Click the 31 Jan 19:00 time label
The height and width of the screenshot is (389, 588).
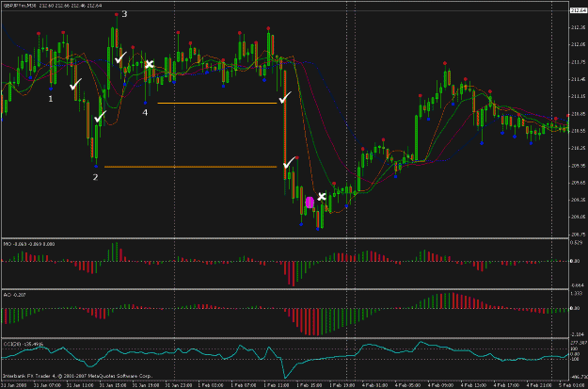pyautogui.click(x=144, y=385)
